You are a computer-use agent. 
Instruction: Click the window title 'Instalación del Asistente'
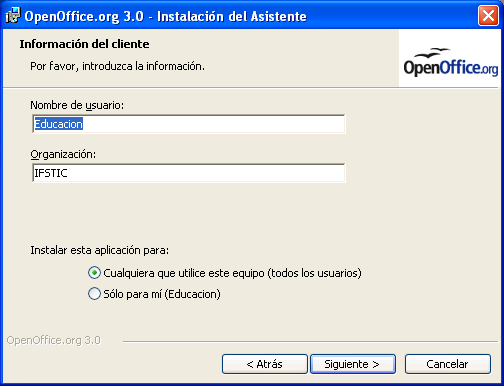[232, 16]
